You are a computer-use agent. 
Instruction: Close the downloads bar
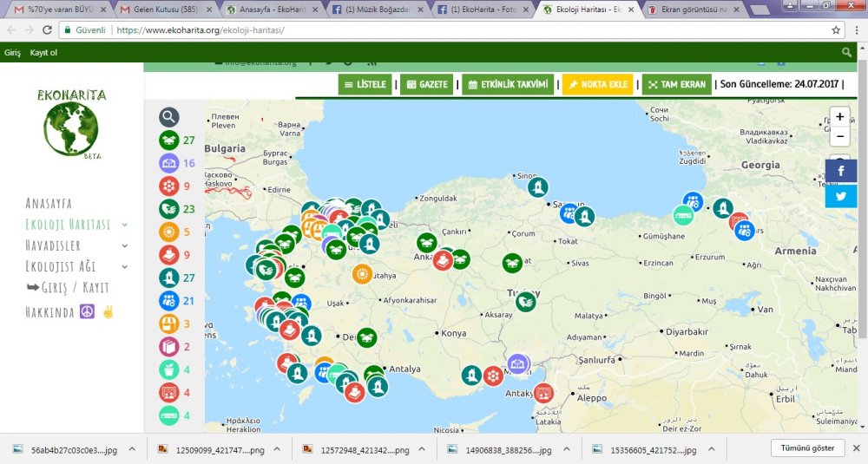tap(857, 448)
